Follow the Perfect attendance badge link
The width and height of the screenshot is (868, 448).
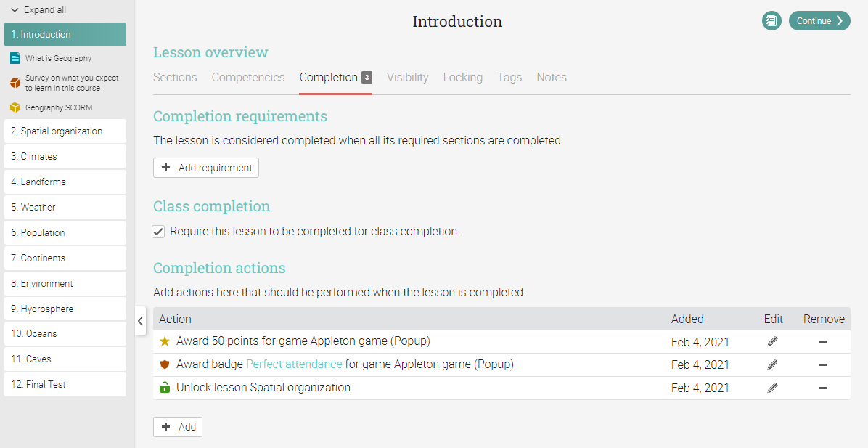point(294,364)
